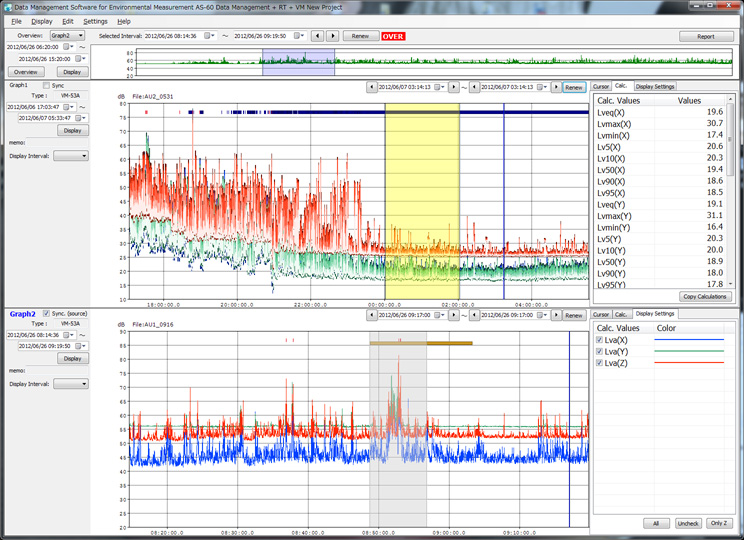The width and height of the screenshot is (744, 540).
Task: Expand Graph2 Display Interval dropdown
Action: click(x=71, y=383)
